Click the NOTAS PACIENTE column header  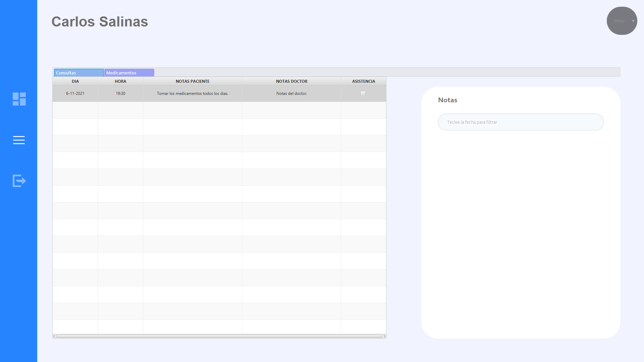193,81
